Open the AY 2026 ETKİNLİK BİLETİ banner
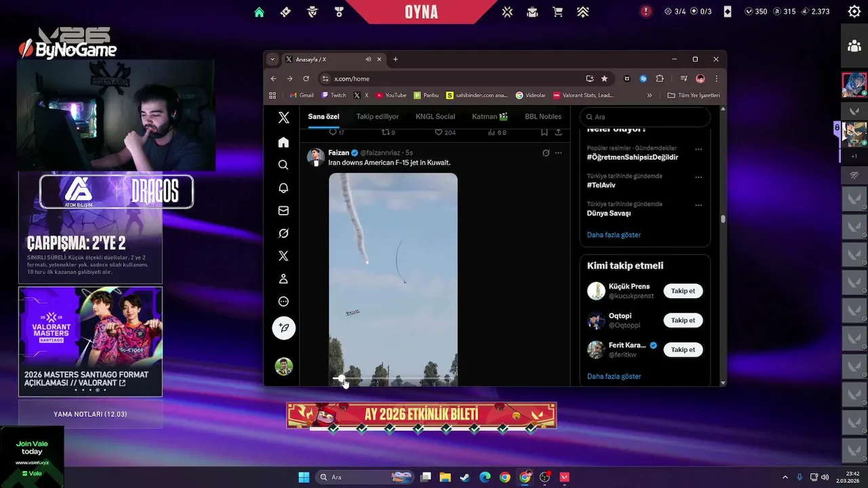Image resolution: width=868 pixels, height=488 pixels. (421, 415)
